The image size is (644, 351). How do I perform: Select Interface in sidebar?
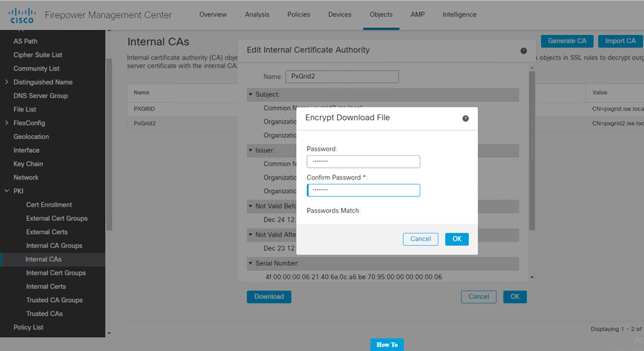[x=26, y=150]
